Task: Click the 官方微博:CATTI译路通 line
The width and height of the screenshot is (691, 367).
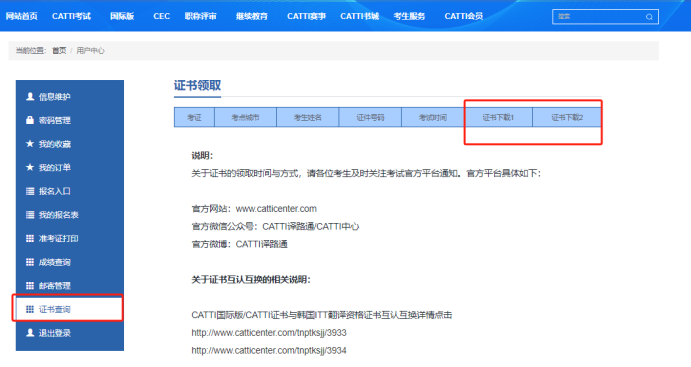Action: (239, 244)
